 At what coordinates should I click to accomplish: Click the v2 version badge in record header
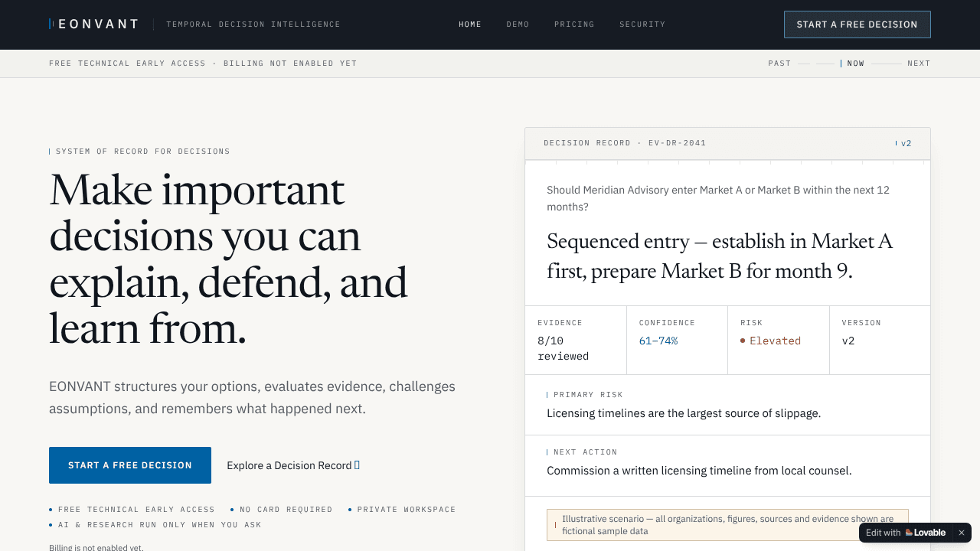(x=904, y=143)
